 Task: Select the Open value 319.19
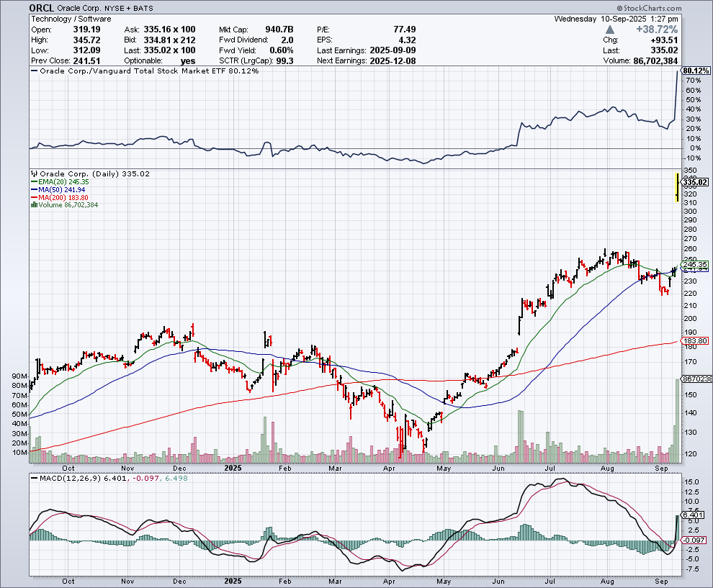[87, 30]
